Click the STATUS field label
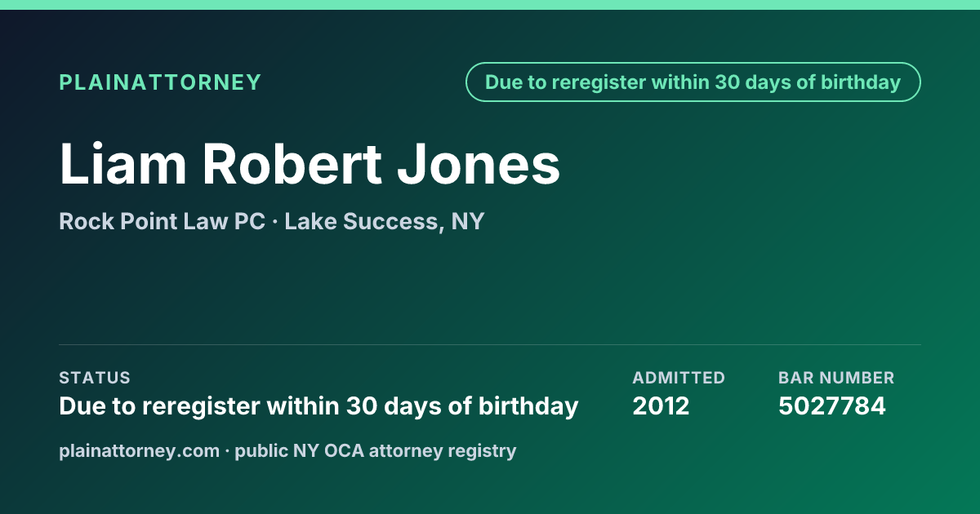Screen dimensions: 980x514 95,378
